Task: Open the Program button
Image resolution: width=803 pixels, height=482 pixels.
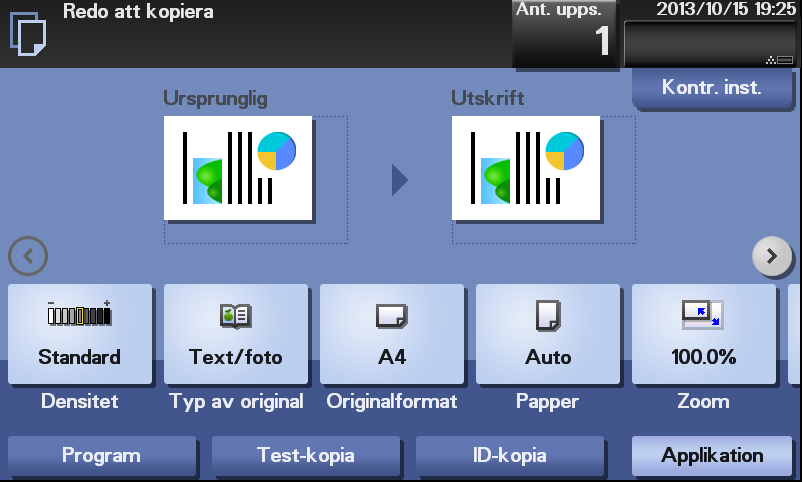Action: (x=102, y=455)
